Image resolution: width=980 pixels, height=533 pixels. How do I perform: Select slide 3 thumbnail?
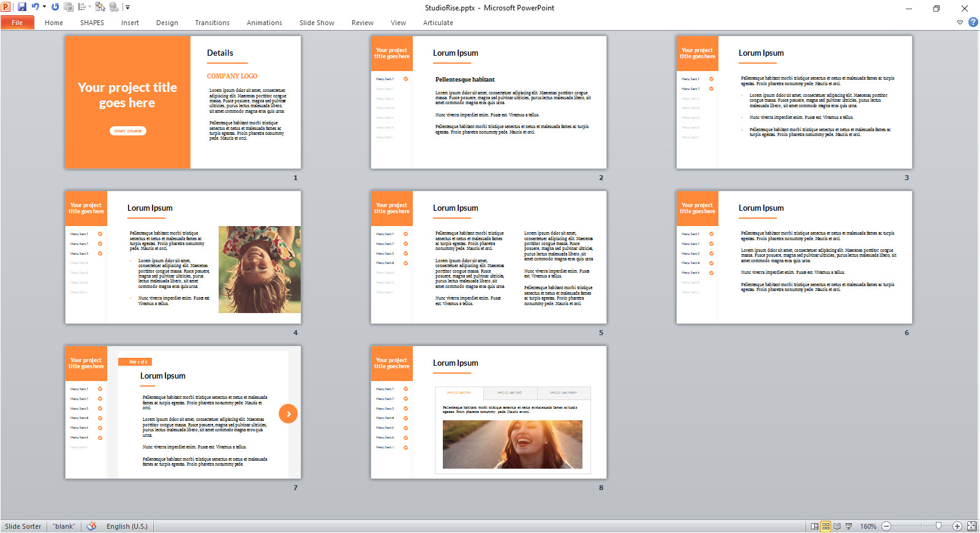click(x=794, y=102)
